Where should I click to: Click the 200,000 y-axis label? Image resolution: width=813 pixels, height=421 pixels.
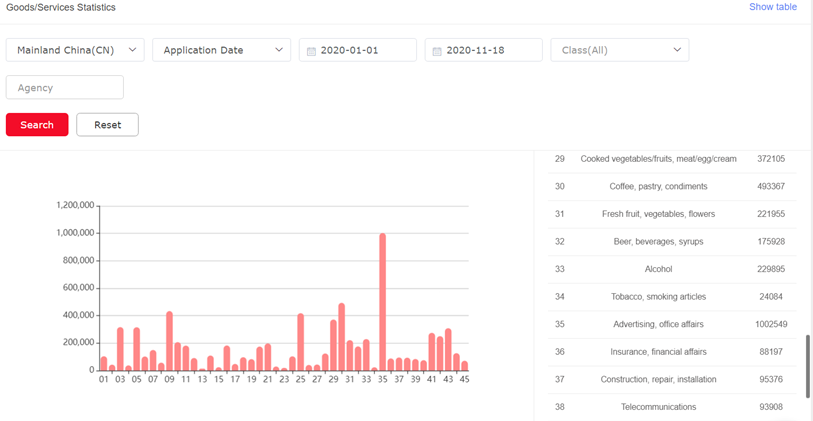[x=77, y=343]
